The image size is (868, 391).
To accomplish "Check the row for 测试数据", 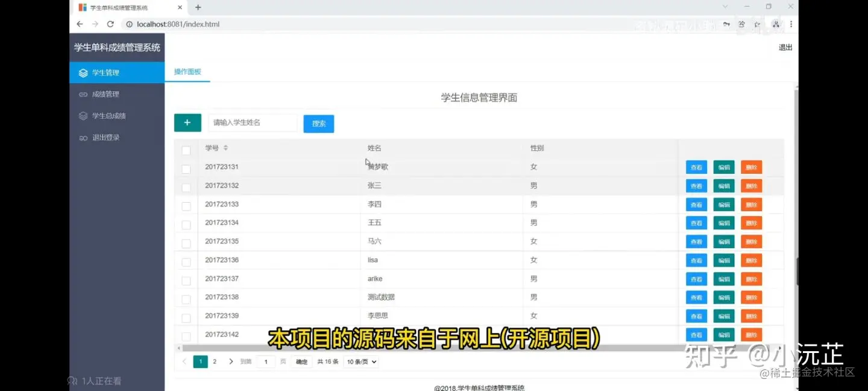I will [x=186, y=300].
